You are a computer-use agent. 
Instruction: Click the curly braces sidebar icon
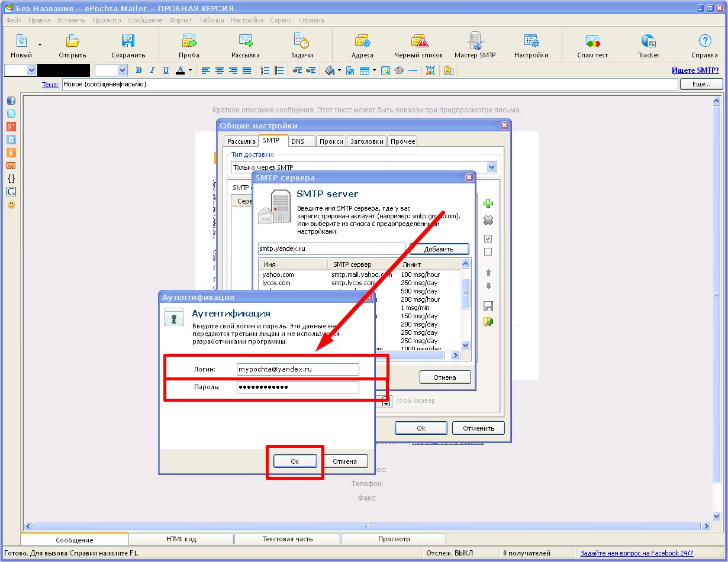click(x=11, y=179)
